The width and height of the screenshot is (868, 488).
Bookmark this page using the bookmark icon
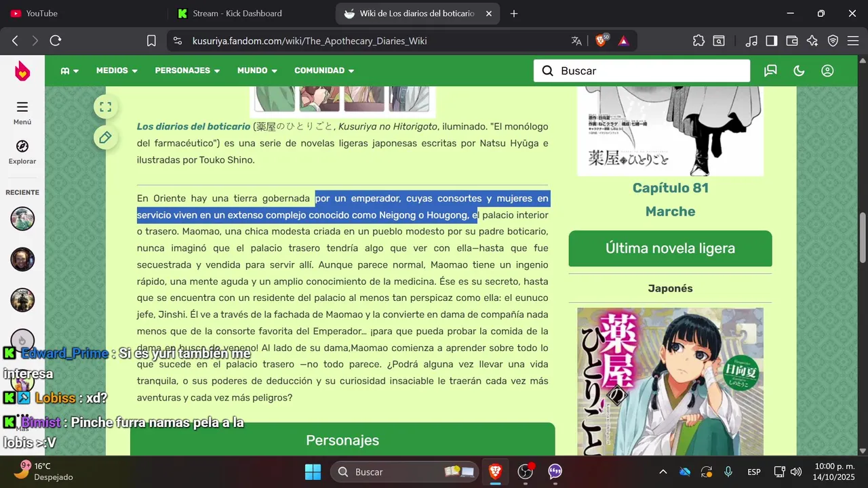(x=151, y=41)
